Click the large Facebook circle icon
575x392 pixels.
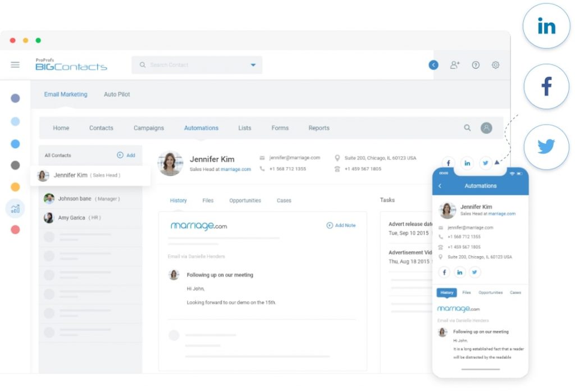(546, 86)
